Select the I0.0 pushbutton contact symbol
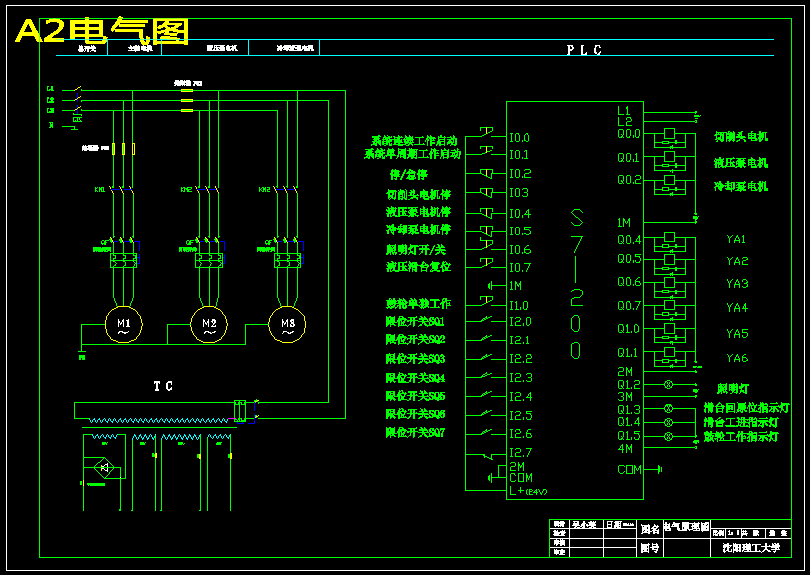Viewport: 810px width, 575px height. [x=486, y=132]
